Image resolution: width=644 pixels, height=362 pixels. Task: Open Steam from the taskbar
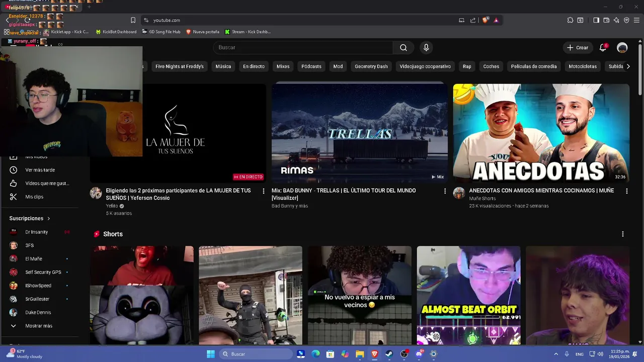[389, 354]
